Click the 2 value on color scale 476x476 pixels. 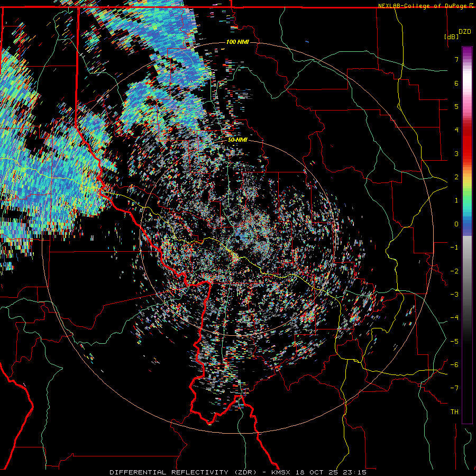tap(456, 177)
